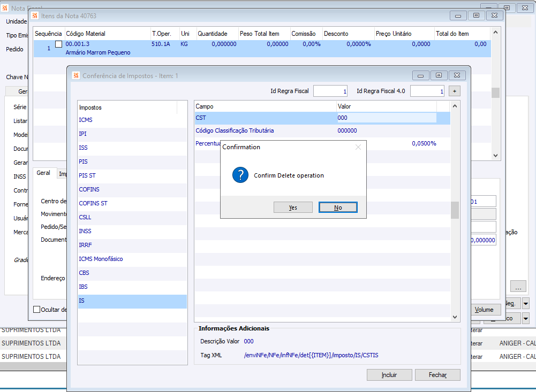
Task: Select Código Classificação Tributária row
Action: point(322,131)
